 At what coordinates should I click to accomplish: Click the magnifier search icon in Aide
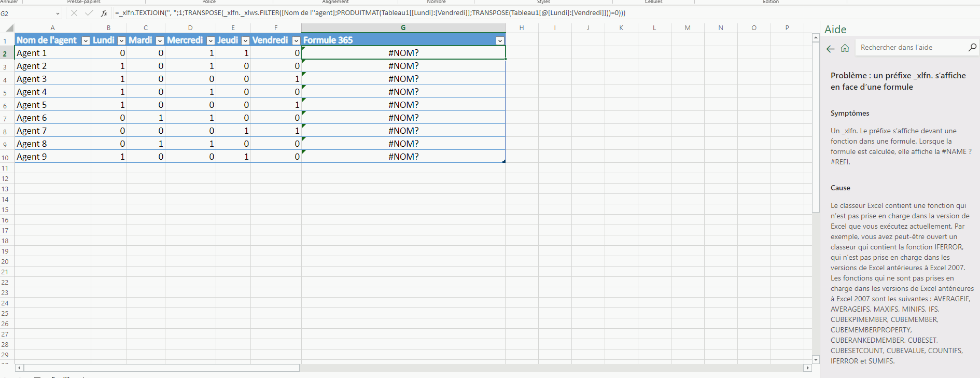pyautogui.click(x=972, y=47)
